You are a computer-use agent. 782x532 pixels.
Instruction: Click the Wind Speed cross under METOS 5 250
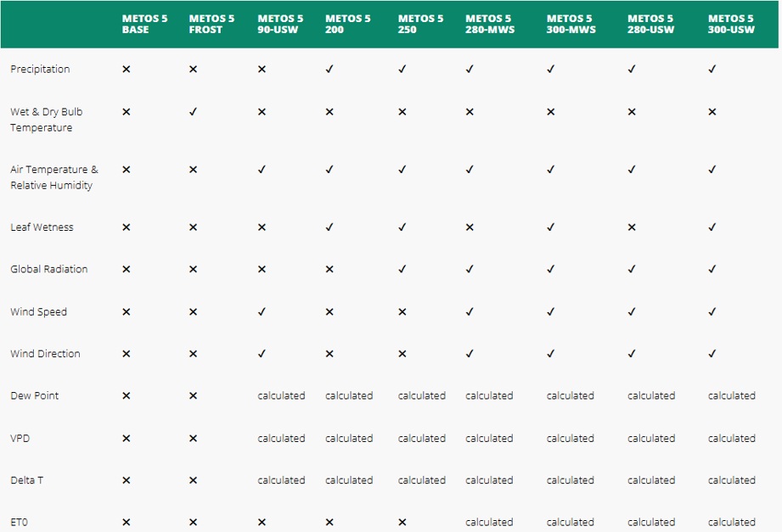[402, 311]
